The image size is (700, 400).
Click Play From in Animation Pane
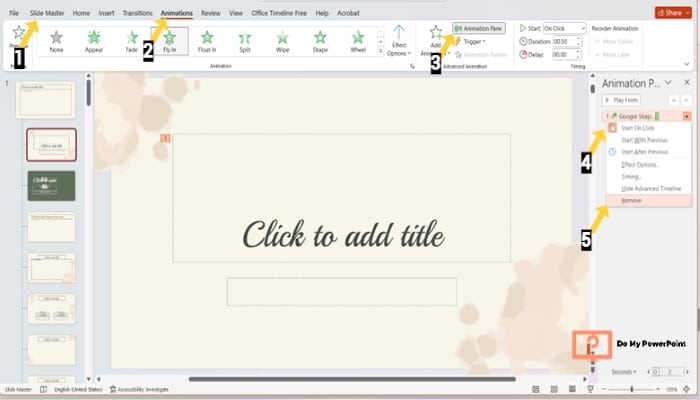point(621,100)
